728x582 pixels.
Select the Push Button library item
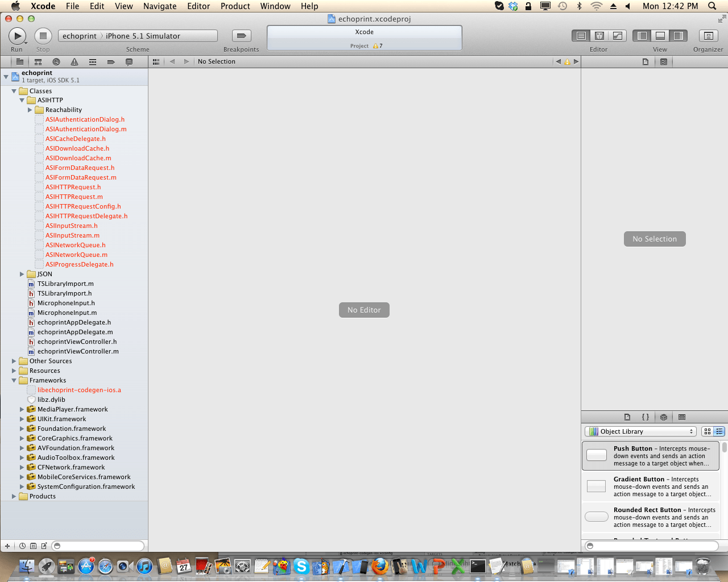[x=651, y=456]
